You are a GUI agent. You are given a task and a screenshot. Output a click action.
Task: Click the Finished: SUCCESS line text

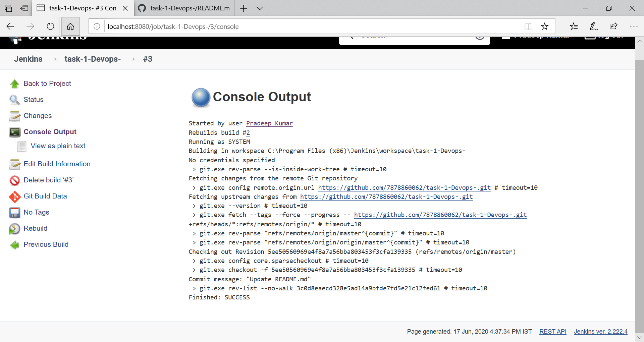pyautogui.click(x=219, y=297)
